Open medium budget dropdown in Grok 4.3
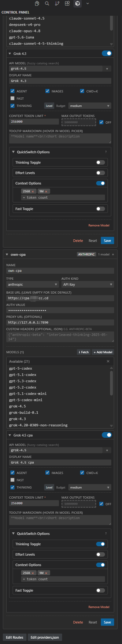The width and height of the screenshot is (122, 644). point(90,106)
